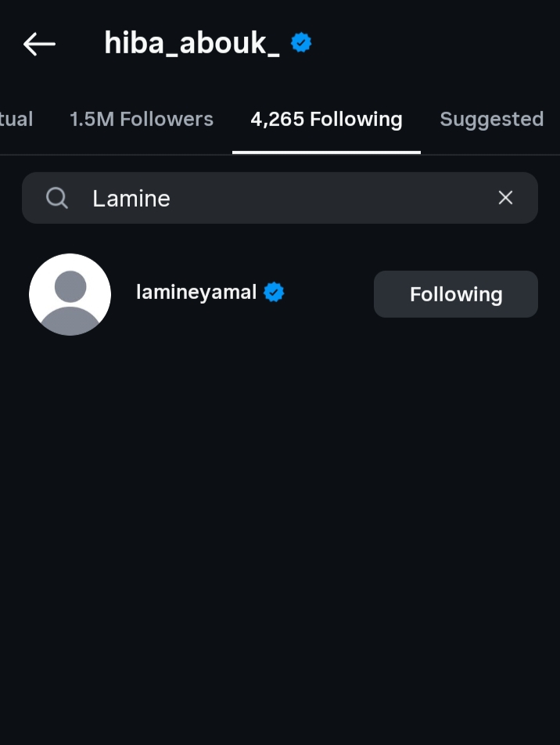Open the Suggested tab
560x745 pixels.
(492, 119)
